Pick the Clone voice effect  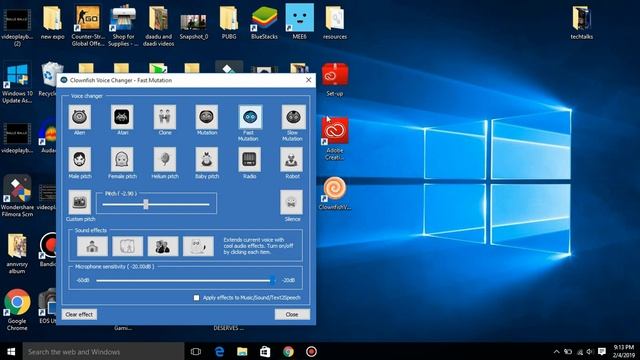pyautogui.click(x=164, y=117)
